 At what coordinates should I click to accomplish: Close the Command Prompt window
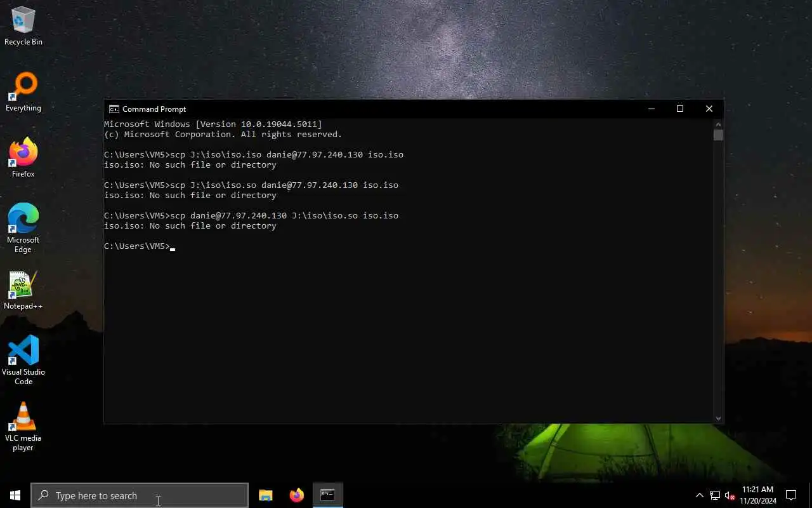[709, 109]
